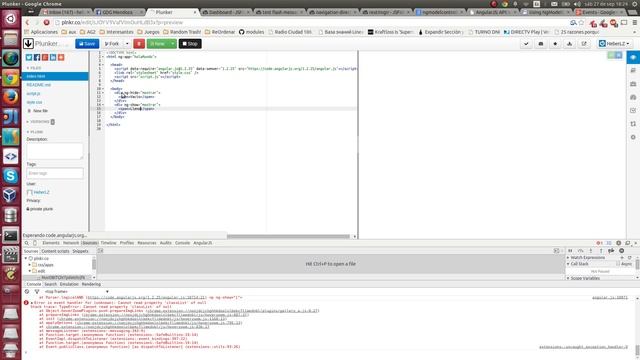This screenshot has width=640, height=360.
Task: Click the star favorite toolbar button
Action: pos(555,44)
